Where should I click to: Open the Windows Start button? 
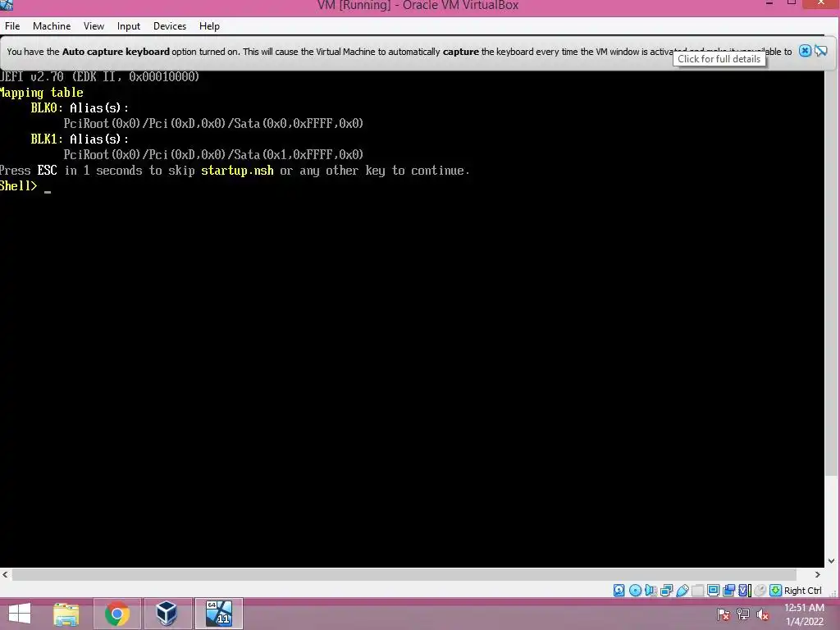coord(20,614)
